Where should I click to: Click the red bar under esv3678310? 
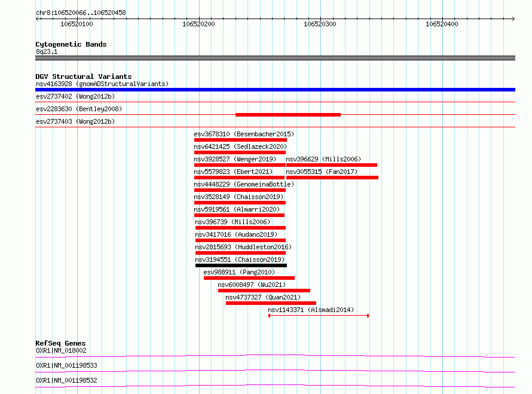click(240, 140)
